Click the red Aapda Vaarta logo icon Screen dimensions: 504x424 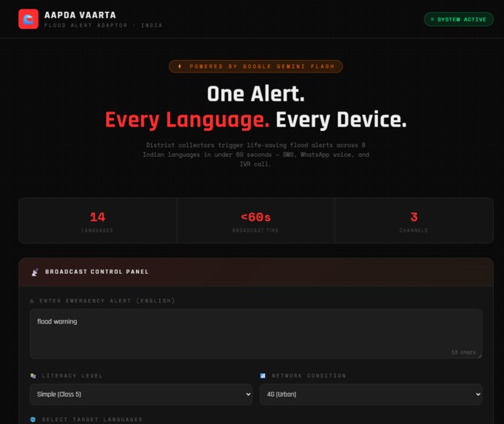coord(28,19)
